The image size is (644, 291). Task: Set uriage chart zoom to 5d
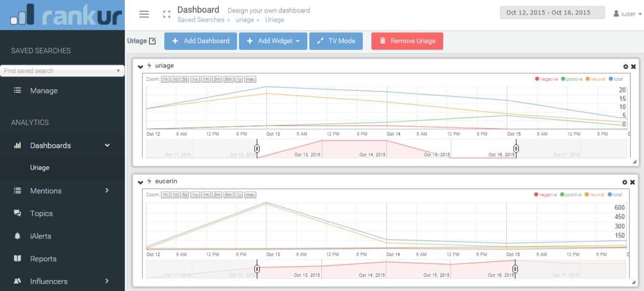click(184, 79)
